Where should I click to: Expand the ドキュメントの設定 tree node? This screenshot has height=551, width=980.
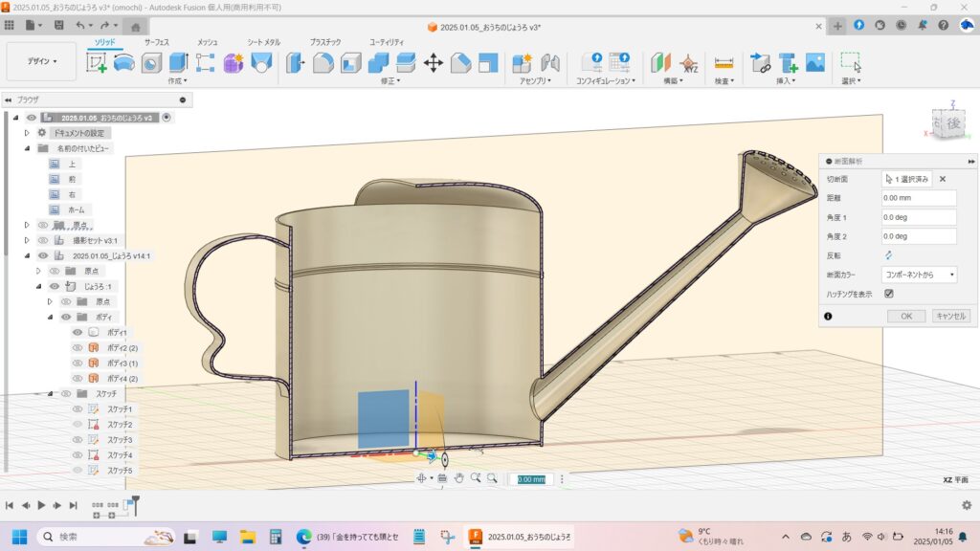click(28, 133)
